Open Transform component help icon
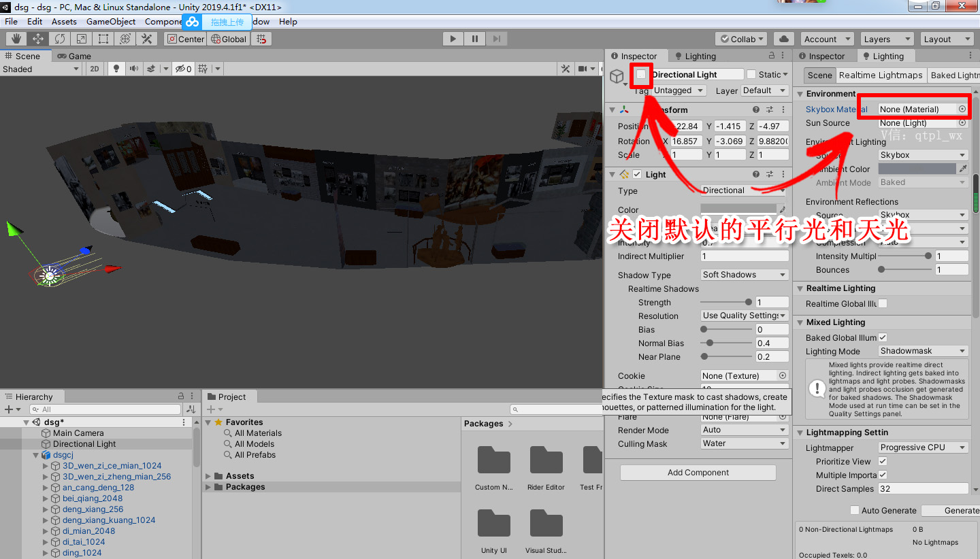This screenshot has width=980, height=559. [756, 109]
